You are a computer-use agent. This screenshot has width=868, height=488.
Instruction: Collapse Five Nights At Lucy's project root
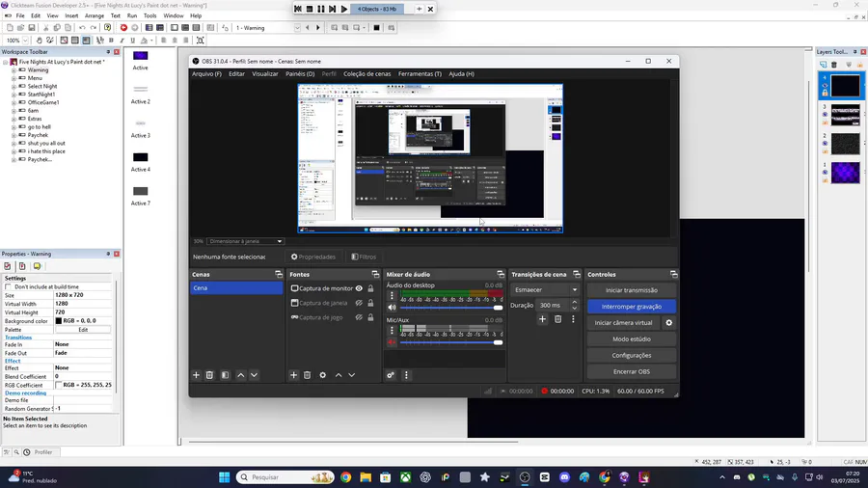click(x=5, y=62)
